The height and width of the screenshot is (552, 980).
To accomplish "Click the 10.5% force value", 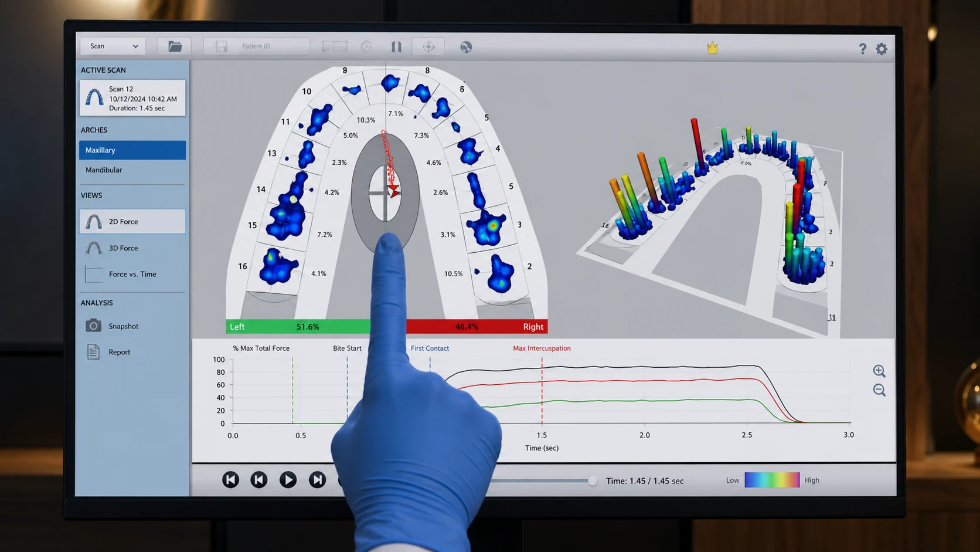I will [453, 274].
